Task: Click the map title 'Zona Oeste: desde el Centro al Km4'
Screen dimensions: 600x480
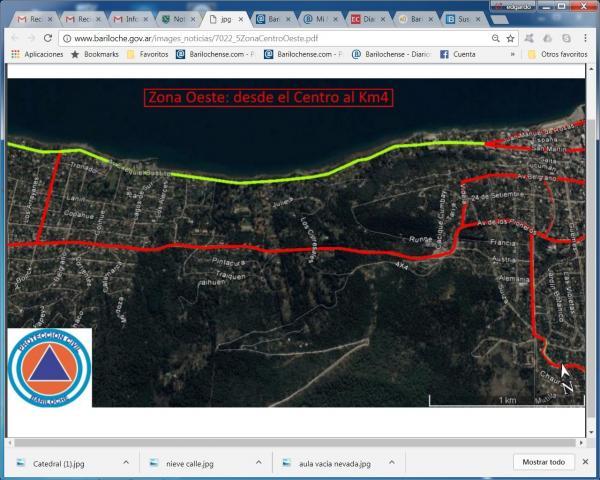Action: pyautogui.click(x=269, y=98)
